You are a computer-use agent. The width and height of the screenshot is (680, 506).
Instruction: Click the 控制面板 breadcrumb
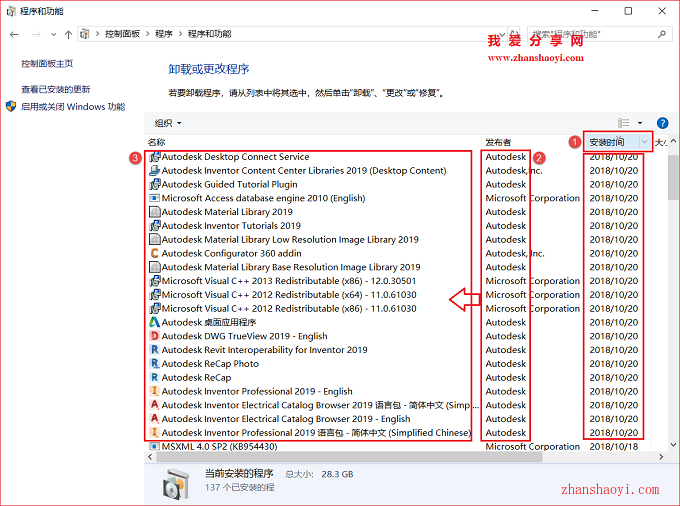(122, 34)
